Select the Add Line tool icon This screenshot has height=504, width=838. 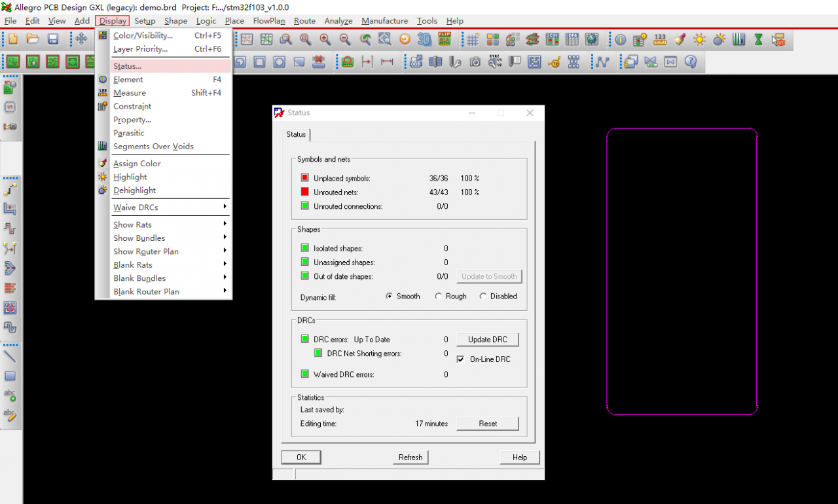point(10,357)
